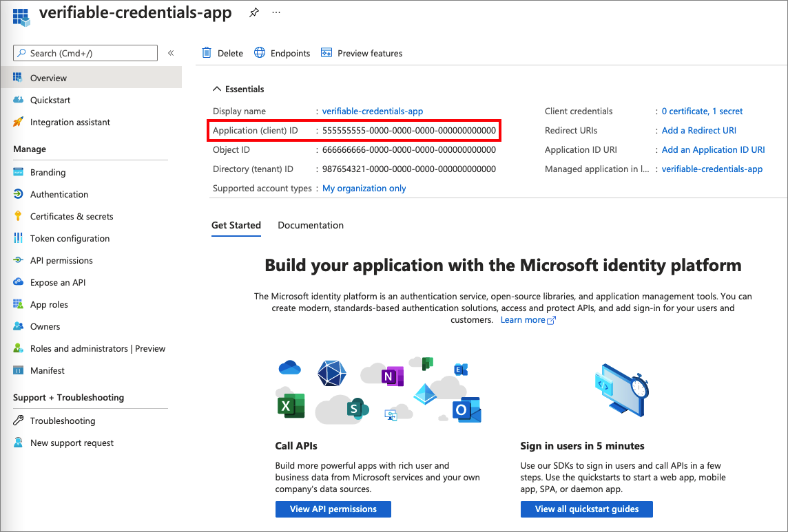Switch to the Get Started tab
This screenshot has height=532, width=788.
tap(236, 225)
